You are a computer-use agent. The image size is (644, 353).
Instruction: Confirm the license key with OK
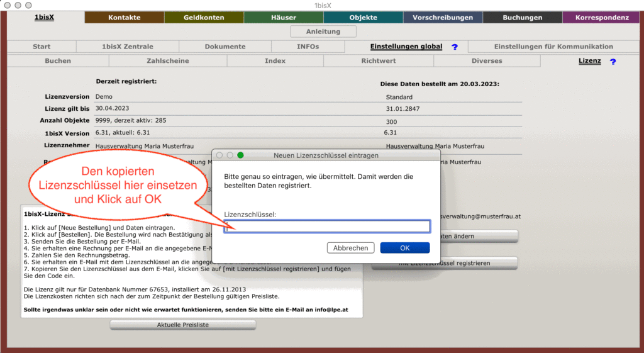404,248
